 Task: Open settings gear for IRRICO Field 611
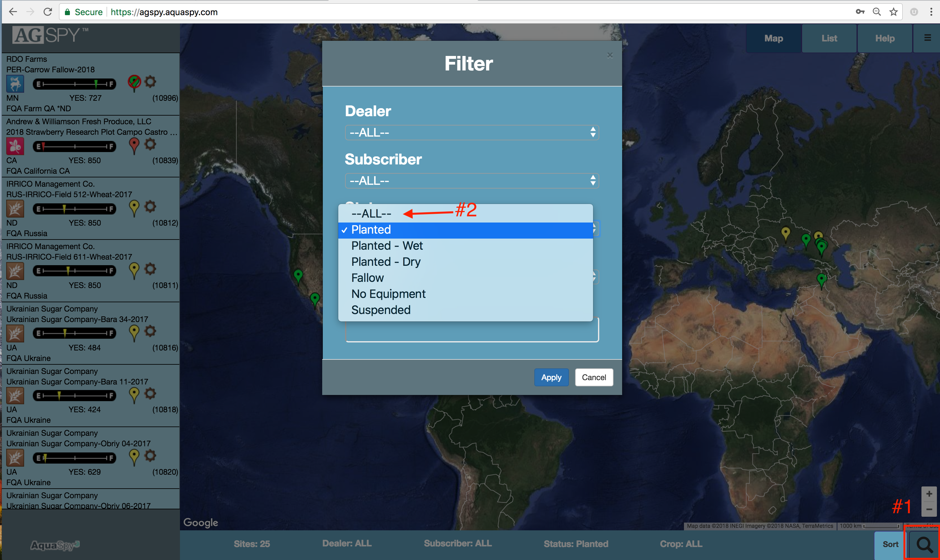coord(150,269)
